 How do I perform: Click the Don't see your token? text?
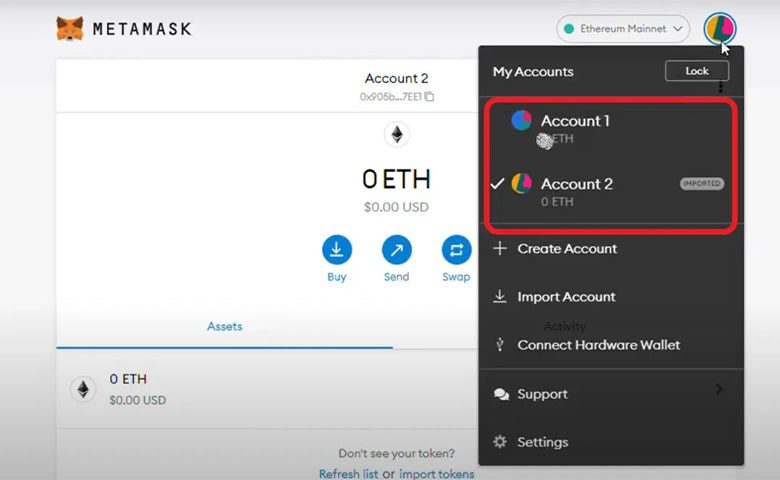tap(396, 453)
